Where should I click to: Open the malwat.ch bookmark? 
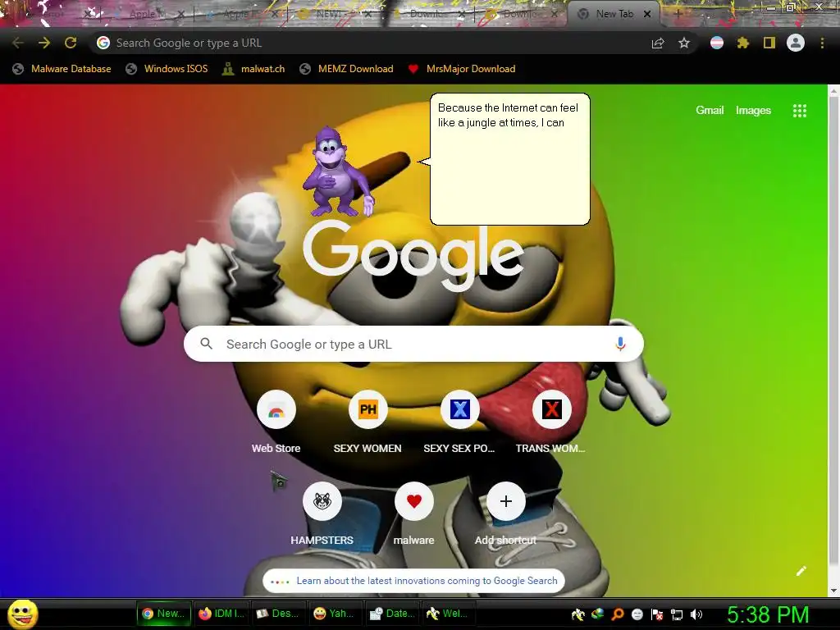(x=253, y=69)
